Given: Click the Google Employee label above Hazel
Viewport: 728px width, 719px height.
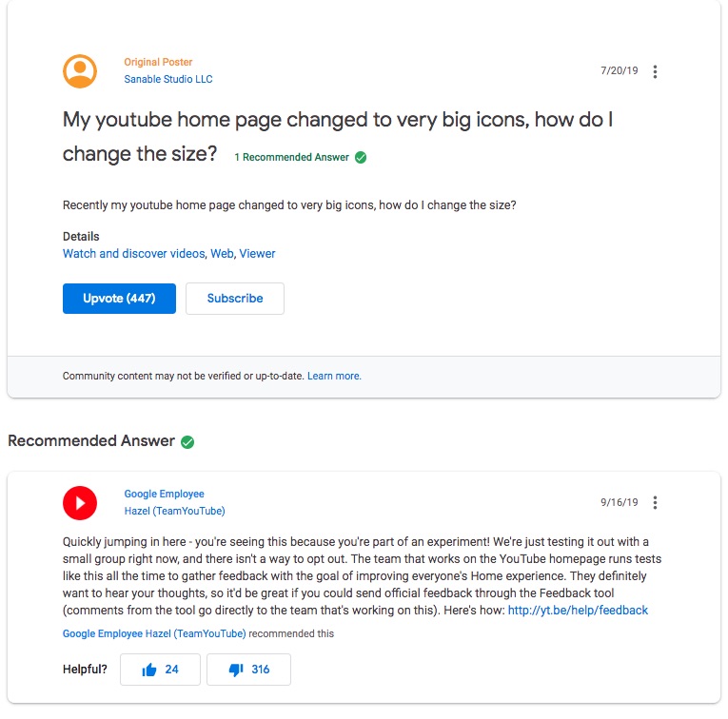Looking at the screenshot, I should [164, 494].
